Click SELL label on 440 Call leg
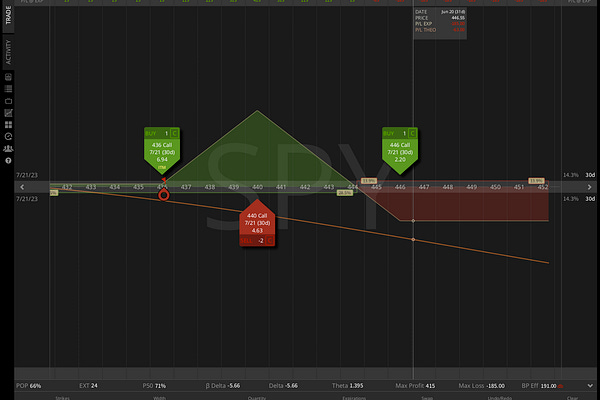Image resolution: width=600 pixels, height=400 pixels. (x=247, y=241)
